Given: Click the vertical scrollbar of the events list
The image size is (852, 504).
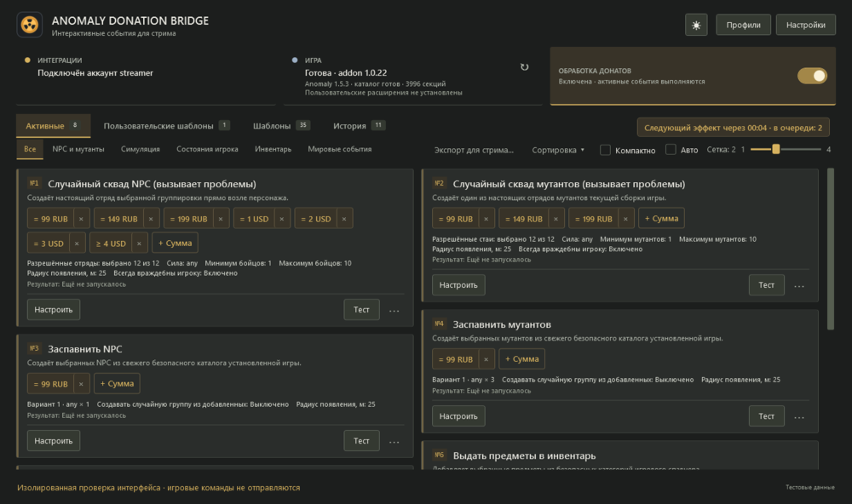Looking at the screenshot, I should 830,249.
